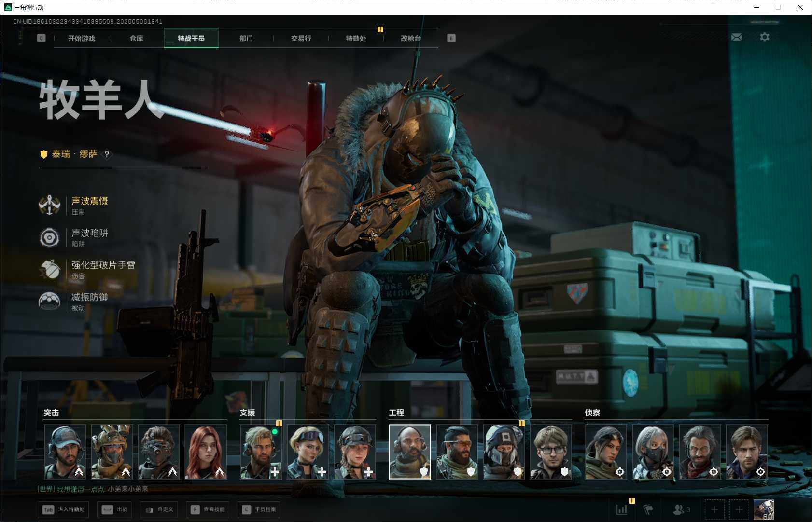Click the Q key previous-tab icon

pos(41,38)
